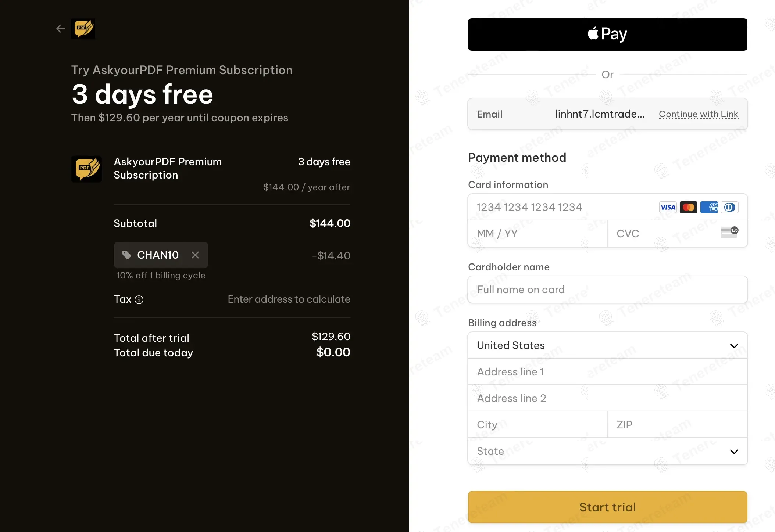Expand the State dropdown
Viewport: 775px width, 532px height.
click(x=607, y=451)
